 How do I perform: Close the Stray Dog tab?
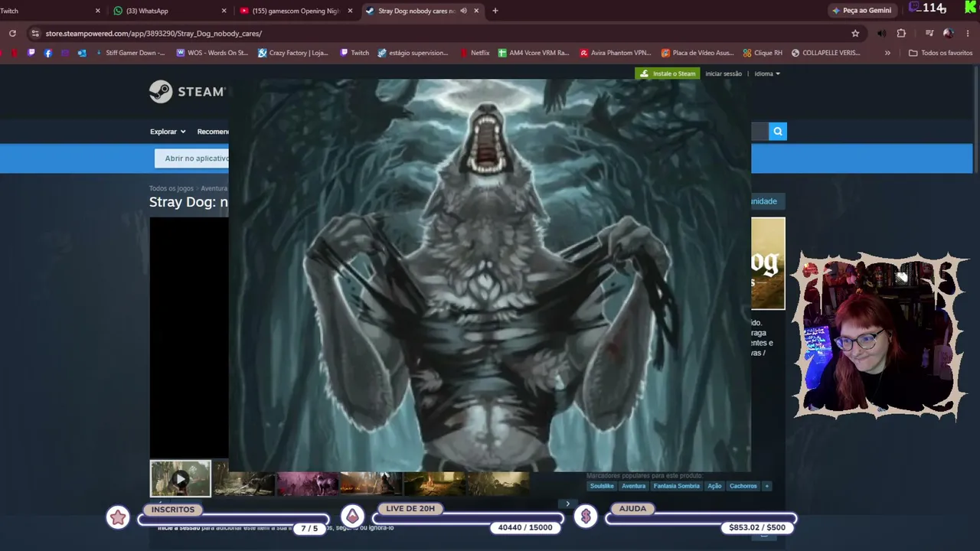click(x=476, y=11)
